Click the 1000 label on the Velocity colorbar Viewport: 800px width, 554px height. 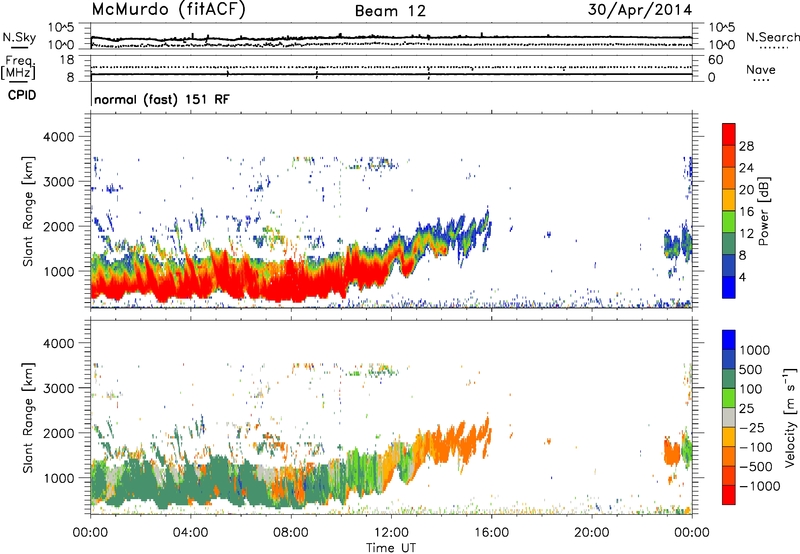pyautogui.click(x=755, y=350)
